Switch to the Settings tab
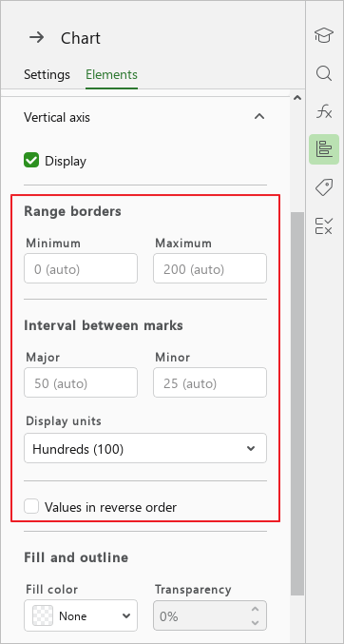This screenshot has height=644, width=344. point(47,75)
